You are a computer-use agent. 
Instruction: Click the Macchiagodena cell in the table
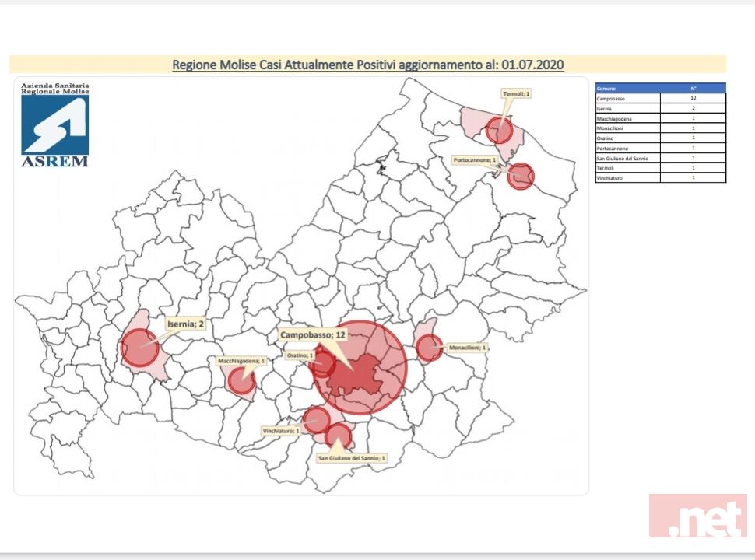[x=627, y=118]
